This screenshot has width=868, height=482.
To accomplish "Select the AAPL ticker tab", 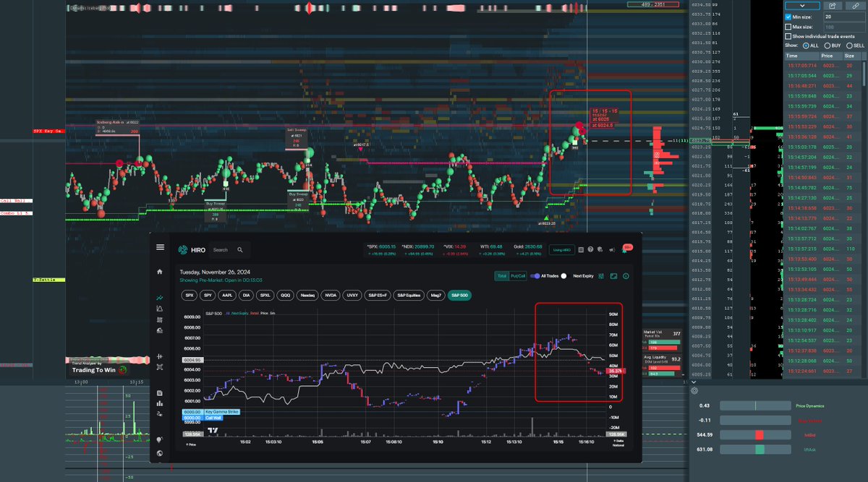I will click(227, 296).
